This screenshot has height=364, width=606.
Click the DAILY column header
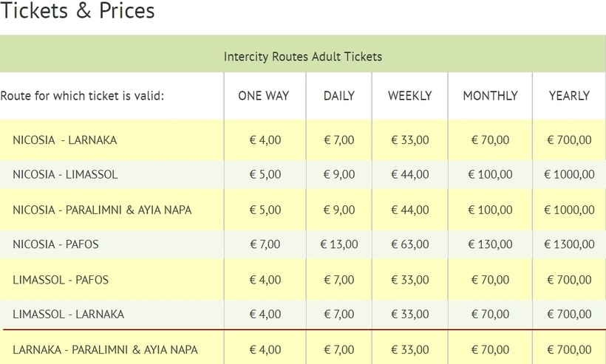tap(339, 96)
